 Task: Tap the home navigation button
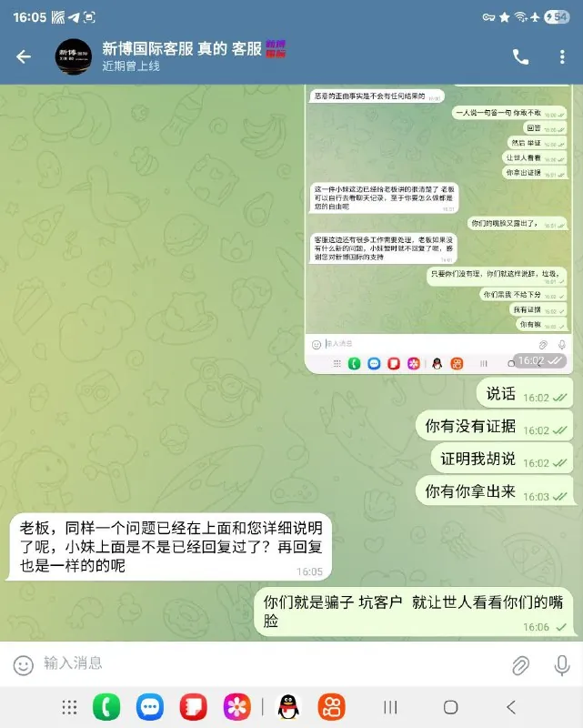click(x=450, y=707)
